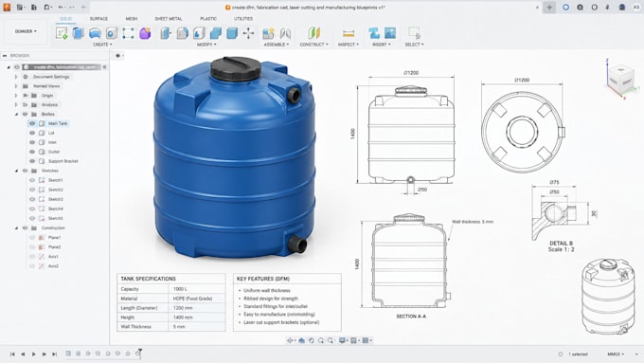Switch to the MESH tab
Image resolution: width=644 pixels, height=363 pixels.
(132, 19)
